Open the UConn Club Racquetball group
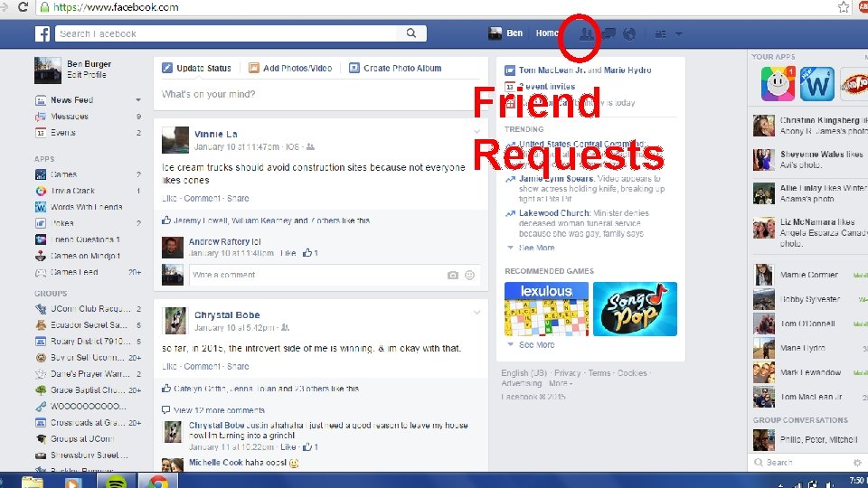This screenshot has width=868, height=488. (90, 309)
